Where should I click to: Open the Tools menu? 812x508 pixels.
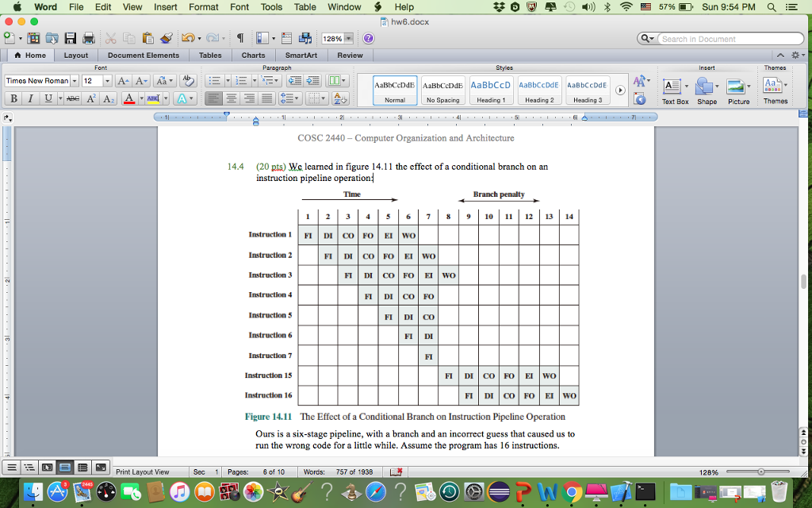tap(271, 6)
